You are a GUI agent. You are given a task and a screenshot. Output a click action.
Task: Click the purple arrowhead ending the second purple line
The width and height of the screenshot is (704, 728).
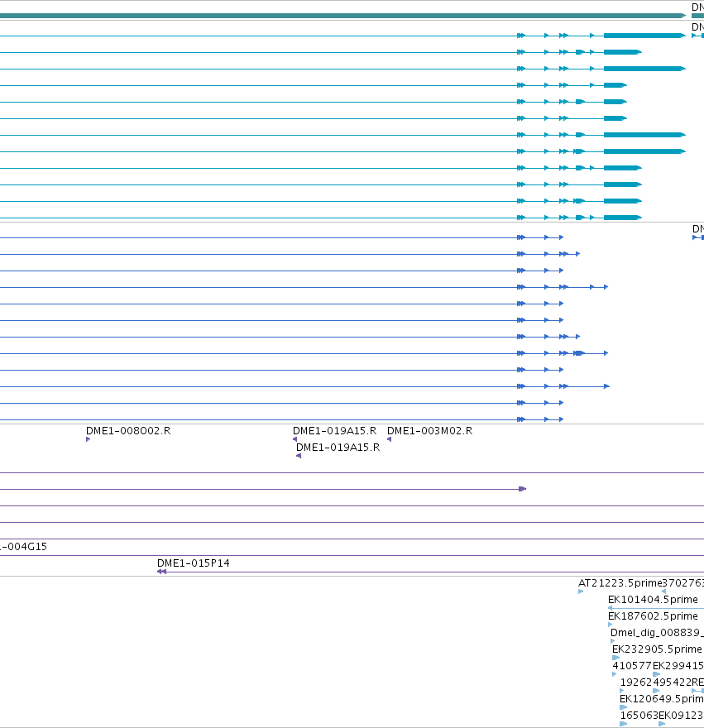point(523,489)
